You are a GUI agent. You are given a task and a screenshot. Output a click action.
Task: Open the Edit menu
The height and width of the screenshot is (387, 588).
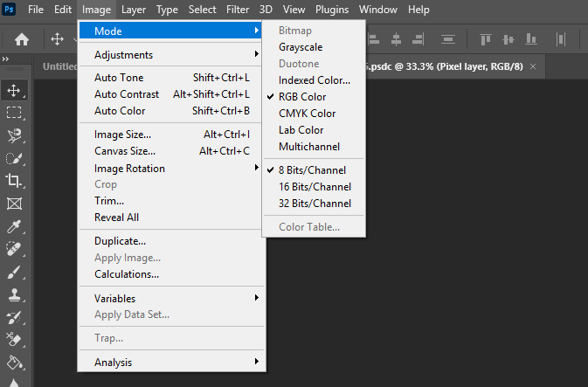point(63,10)
